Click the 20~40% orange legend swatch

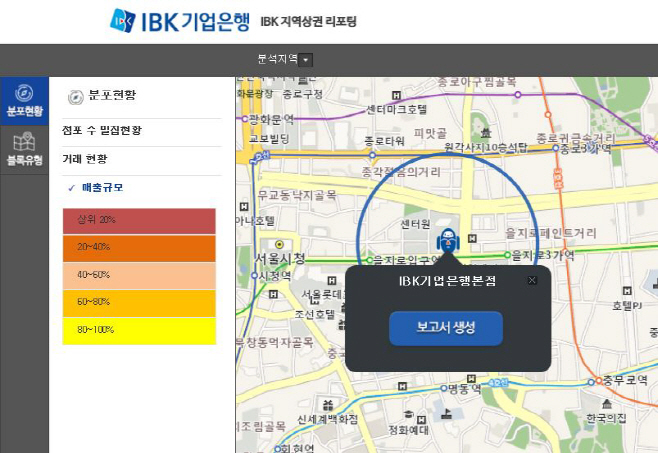(139, 249)
